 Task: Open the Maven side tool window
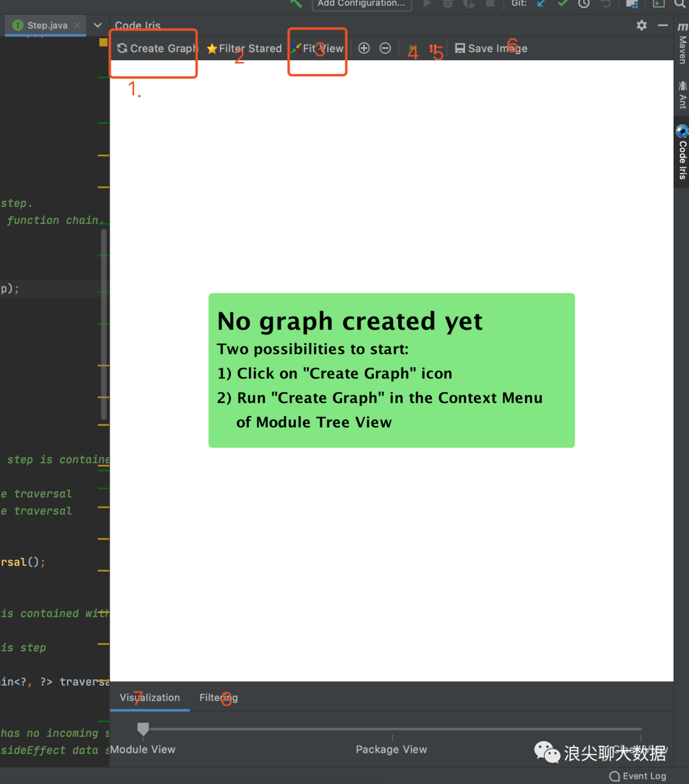tap(682, 43)
